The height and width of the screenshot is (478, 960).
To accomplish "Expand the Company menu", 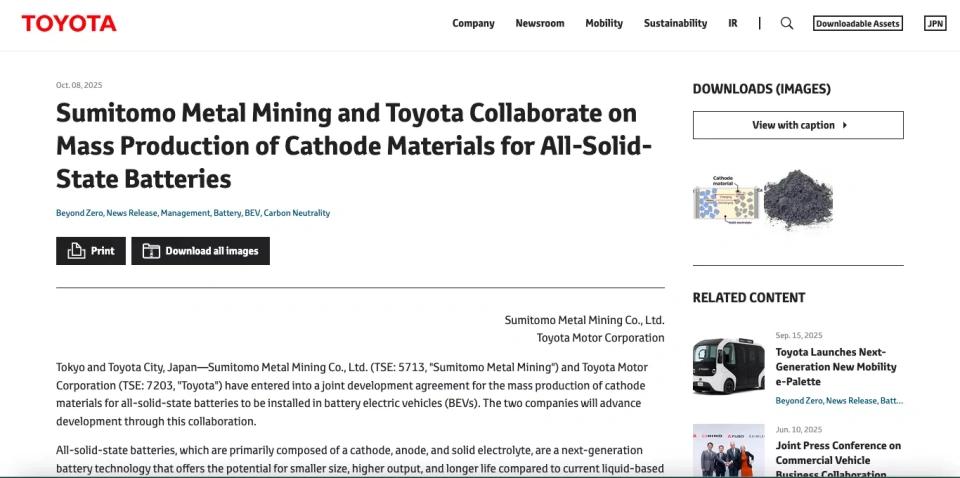I will pos(473,23).
